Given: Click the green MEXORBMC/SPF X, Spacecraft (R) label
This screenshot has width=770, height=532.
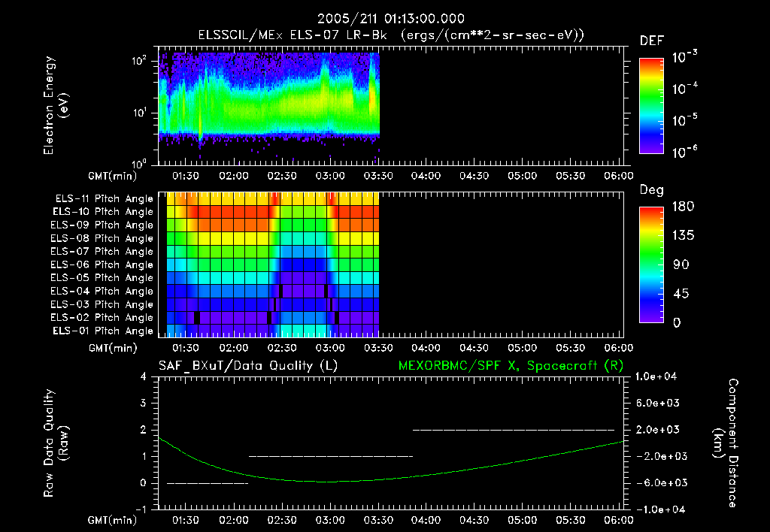Looking at the screenshot, I should tap(511, 366).
